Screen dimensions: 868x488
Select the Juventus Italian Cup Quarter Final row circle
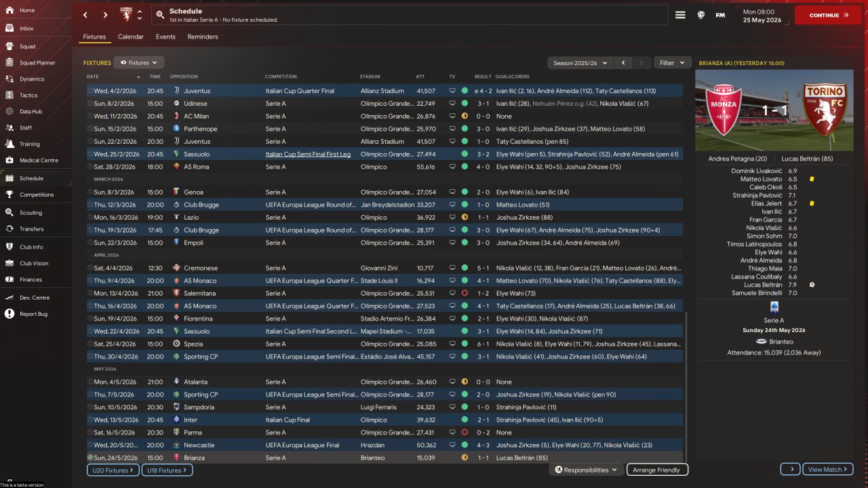pyautogui.click(x=90, y=91)
